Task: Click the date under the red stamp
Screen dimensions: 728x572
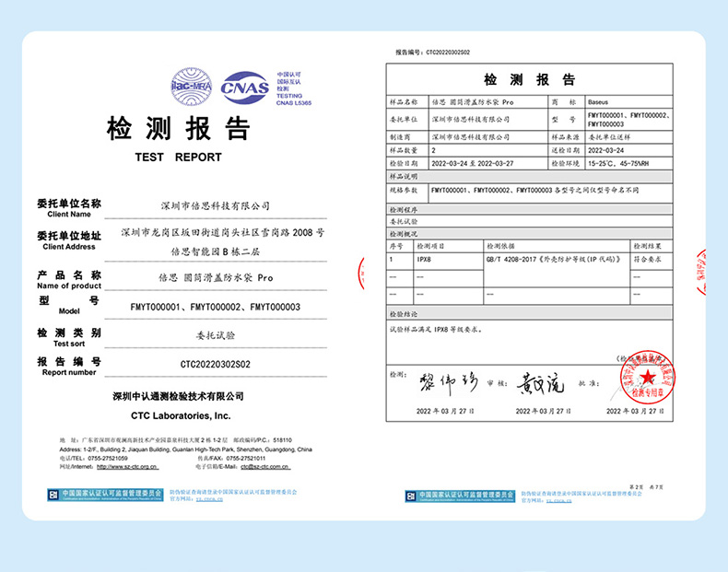Action: (x=635, y=411)
